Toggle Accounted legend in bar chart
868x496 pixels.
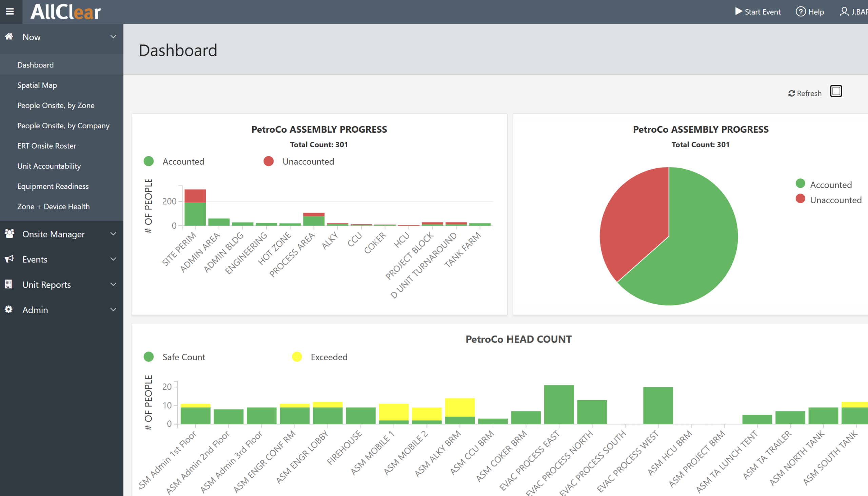click(174, 161)
